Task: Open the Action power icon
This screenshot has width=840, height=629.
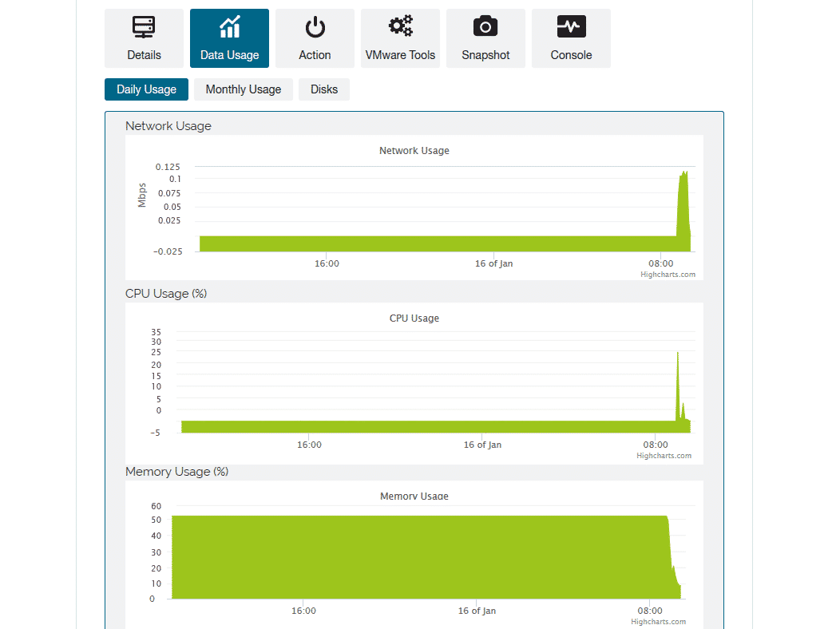Action: 315,28
